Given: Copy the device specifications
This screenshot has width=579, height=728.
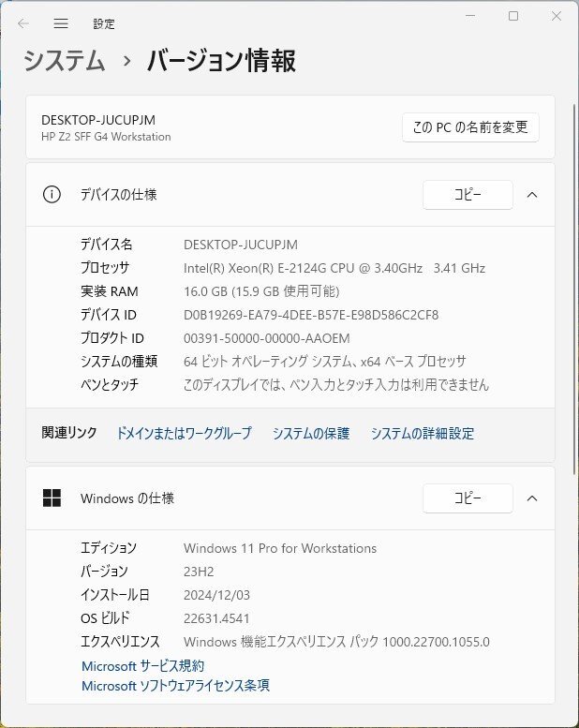Looking at the screenshot, I should pos(468,195).
